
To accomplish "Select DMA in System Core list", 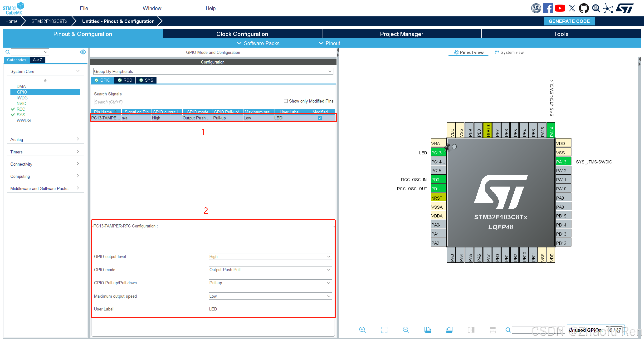I will 21,86.
